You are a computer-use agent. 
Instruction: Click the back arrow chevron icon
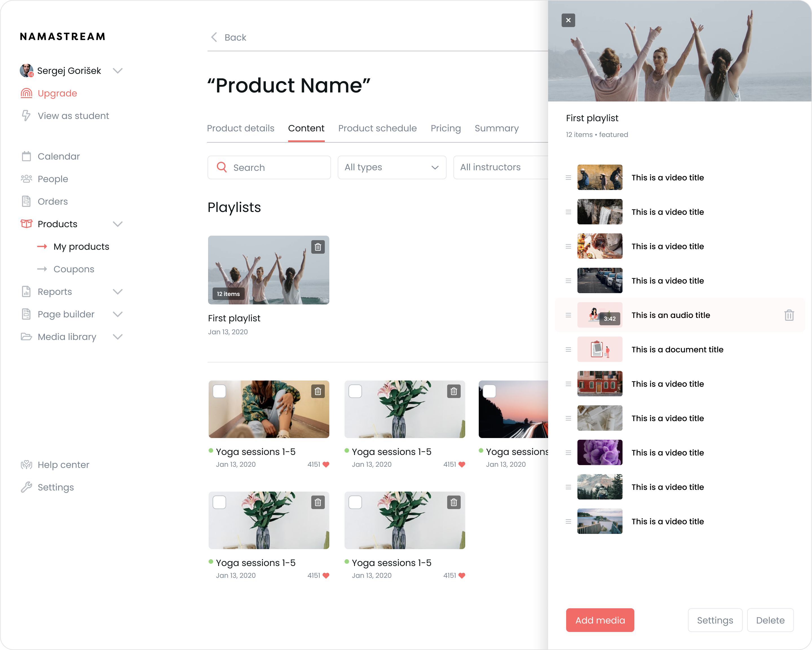point(214,37)
